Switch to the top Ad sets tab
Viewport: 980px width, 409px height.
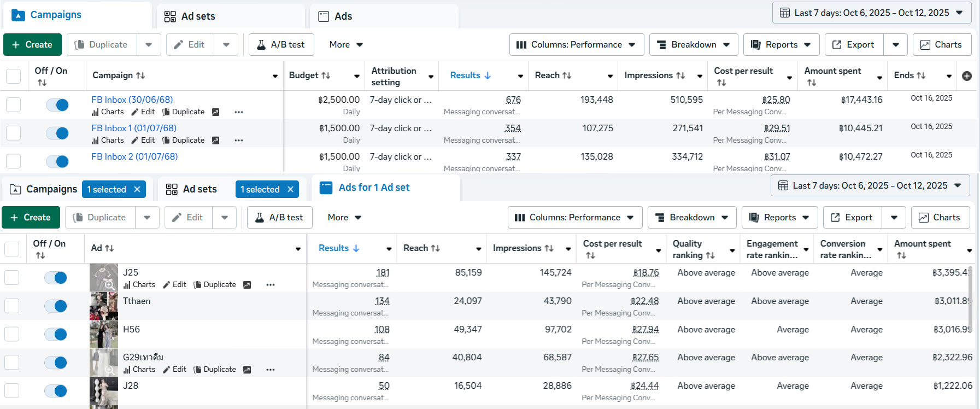point(190,16)
